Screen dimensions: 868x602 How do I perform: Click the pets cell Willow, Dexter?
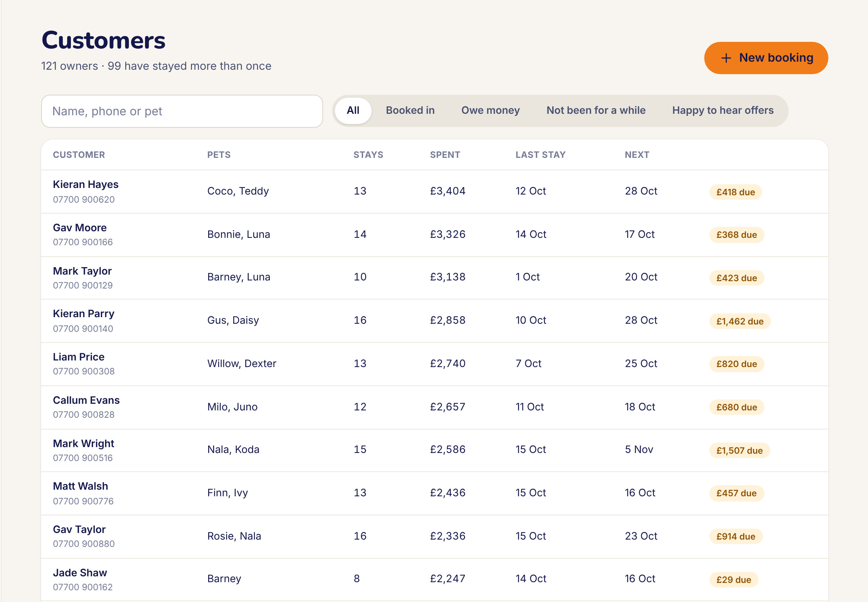pyautogui.click(x=242, y=364)
